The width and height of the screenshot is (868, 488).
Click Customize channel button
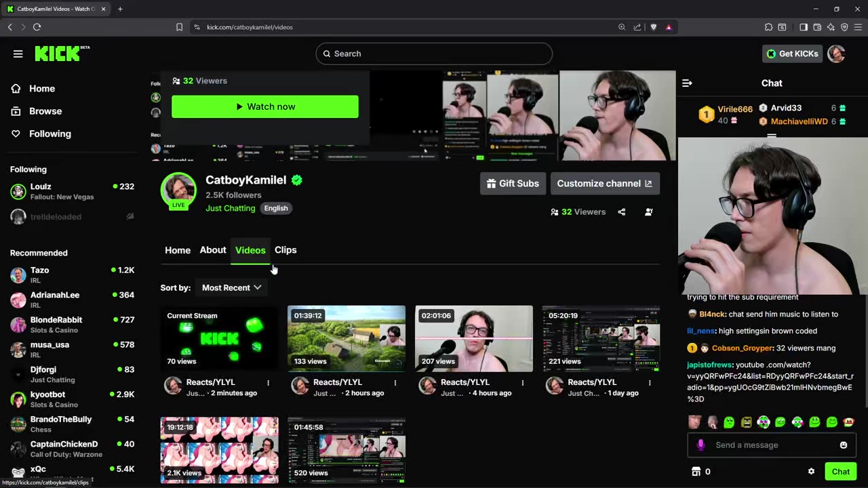tap(605, 184)
